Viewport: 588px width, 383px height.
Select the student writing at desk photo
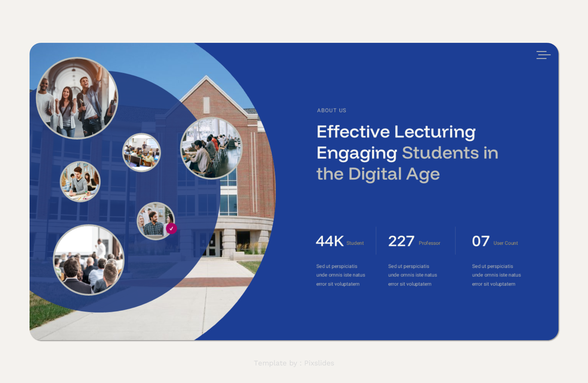coord(80,181)
